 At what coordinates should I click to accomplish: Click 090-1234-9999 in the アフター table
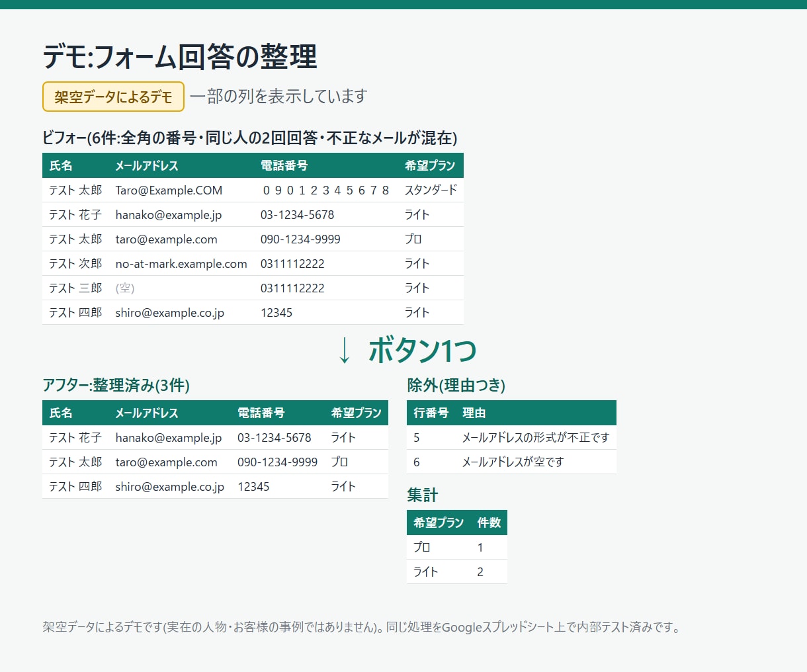(x=278, y=462)
